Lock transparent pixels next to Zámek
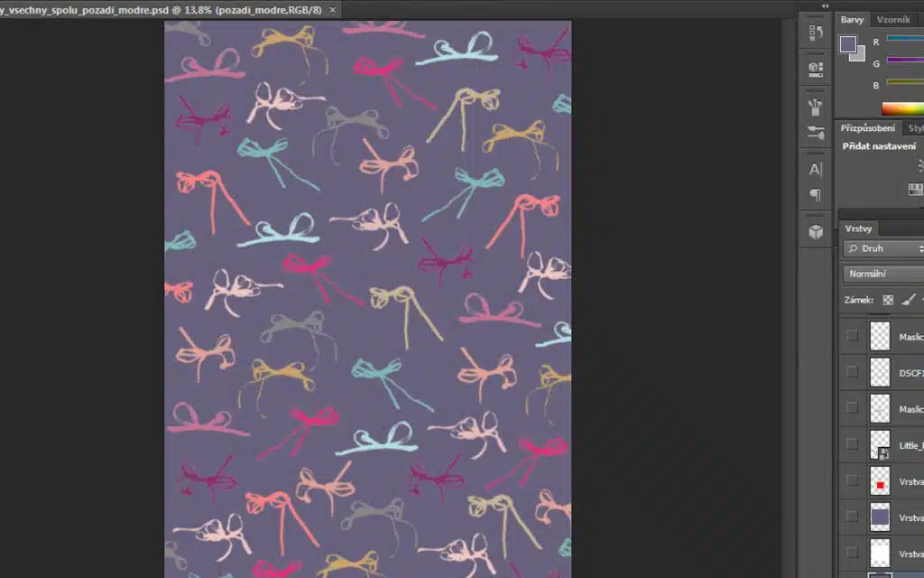 pyautogui.click(x=888, y=300)
